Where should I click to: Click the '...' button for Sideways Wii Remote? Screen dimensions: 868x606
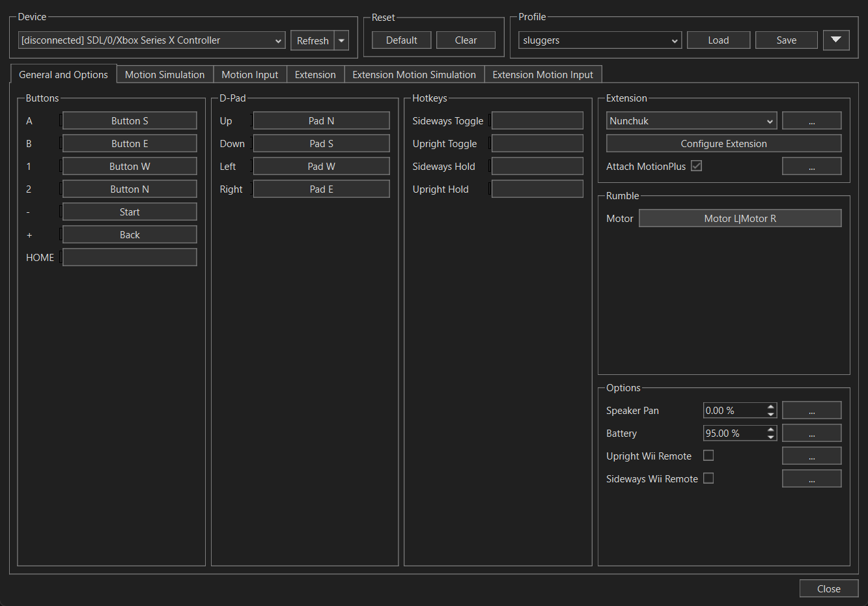pos(811,479)
